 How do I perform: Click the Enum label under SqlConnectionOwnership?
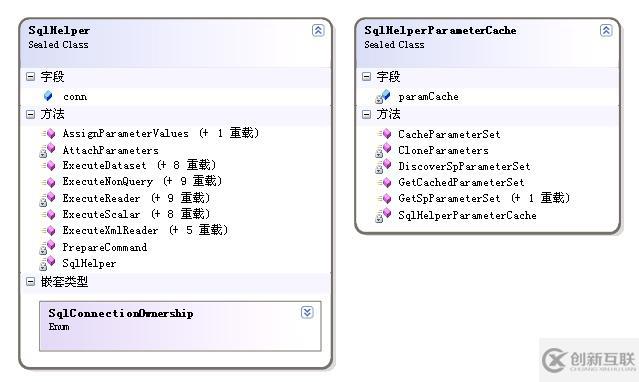coord(59,327)
